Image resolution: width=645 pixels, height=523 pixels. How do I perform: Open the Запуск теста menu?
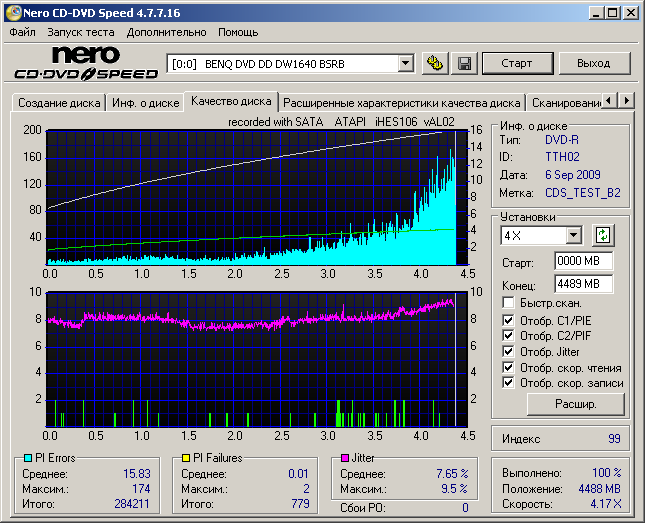[81, 32]
